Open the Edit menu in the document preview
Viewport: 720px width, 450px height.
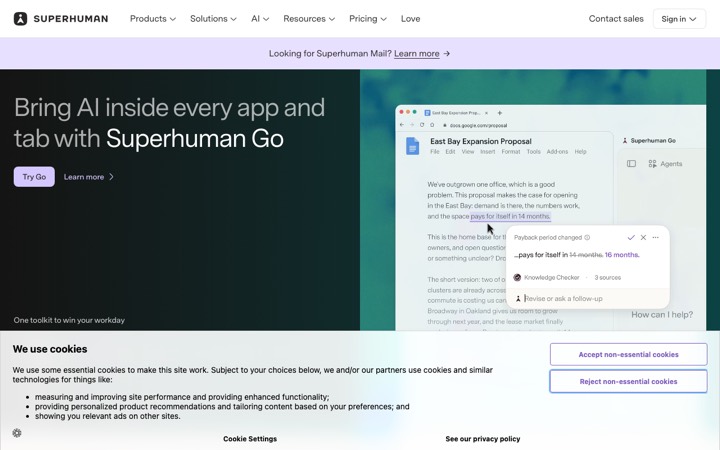point(450,152)
